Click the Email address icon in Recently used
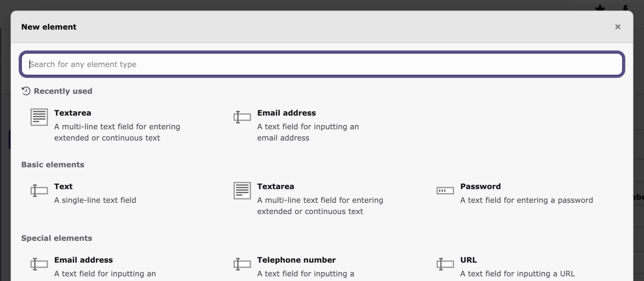The width and height of the screenshot is (644, 281). [242, 117]
